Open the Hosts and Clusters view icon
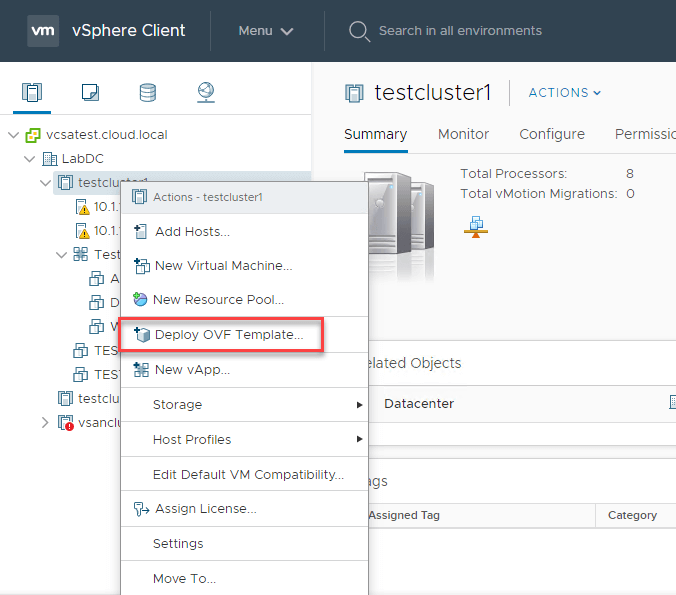The height and width of the screenshot is (595, 676). pos(32,92)
